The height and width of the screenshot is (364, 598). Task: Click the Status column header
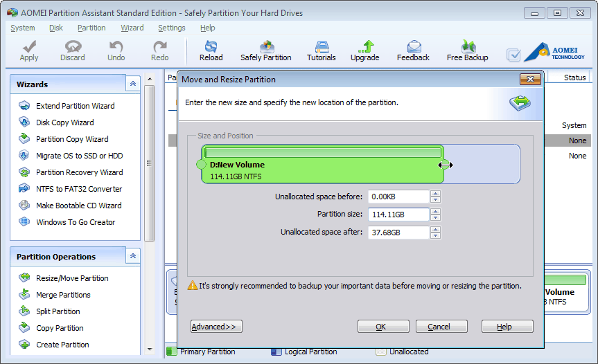tap(574, 78)
